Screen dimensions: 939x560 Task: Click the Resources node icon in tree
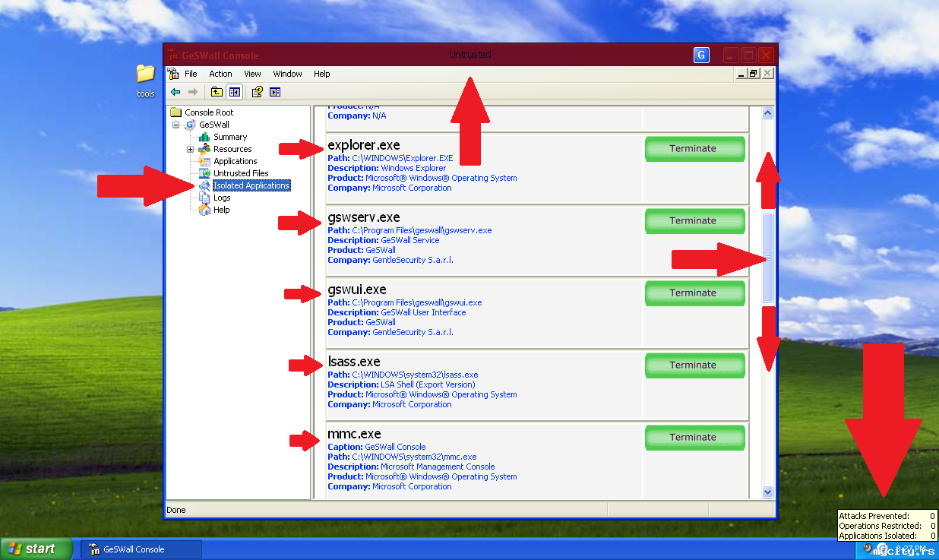204,149
